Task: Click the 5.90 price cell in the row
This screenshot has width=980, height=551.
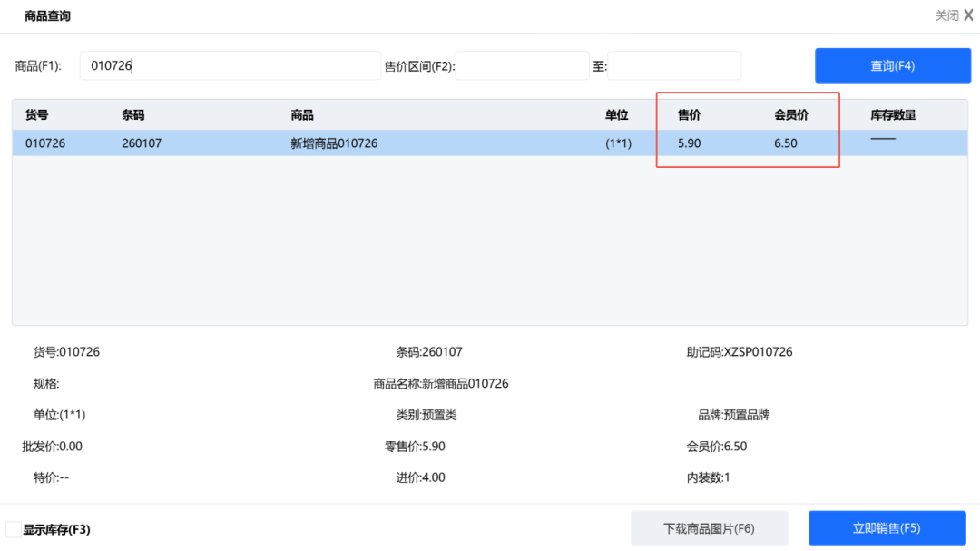Action: pos(690,143)
